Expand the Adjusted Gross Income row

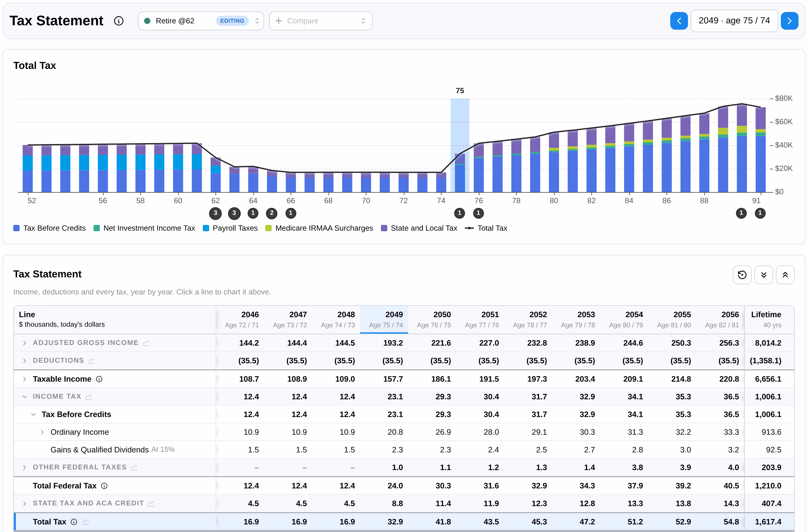point(24,343)
